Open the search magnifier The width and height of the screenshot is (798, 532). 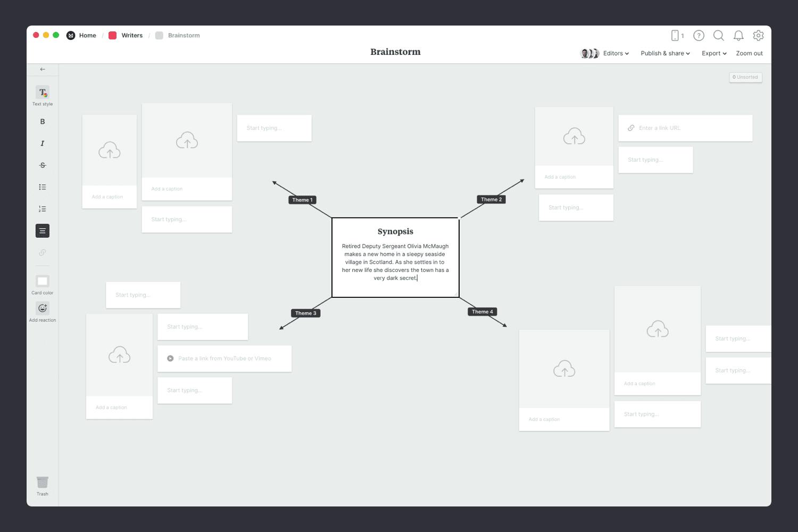point(718,36)
